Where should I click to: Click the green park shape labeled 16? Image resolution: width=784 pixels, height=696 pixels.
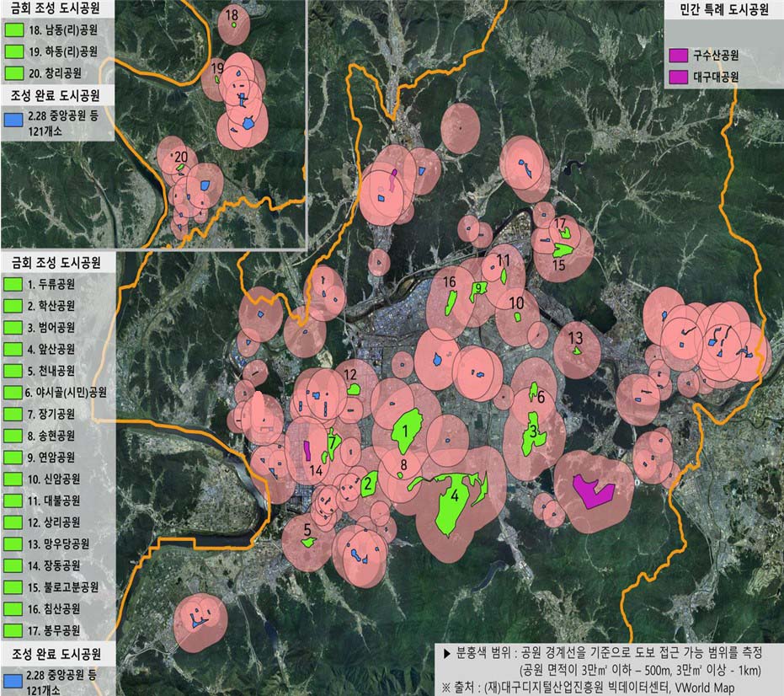pyautogui.click(x=451, y=301)
